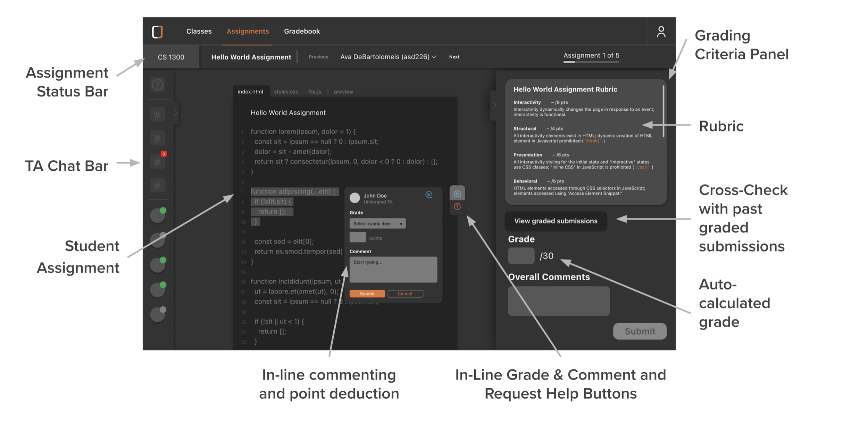This screenshot has width=868, height=426.
Task: Click the help question mark sidebar icon
Action: [x=158, y=85]
